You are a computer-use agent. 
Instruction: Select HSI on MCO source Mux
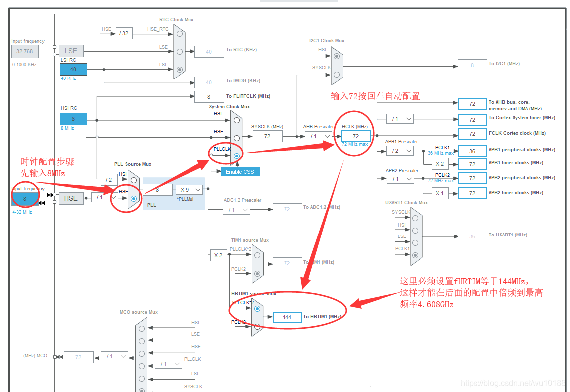(142, 329)
